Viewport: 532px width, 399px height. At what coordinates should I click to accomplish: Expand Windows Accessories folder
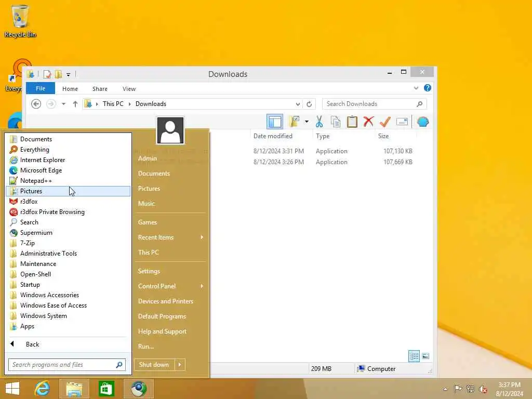[x=68, y=295]
